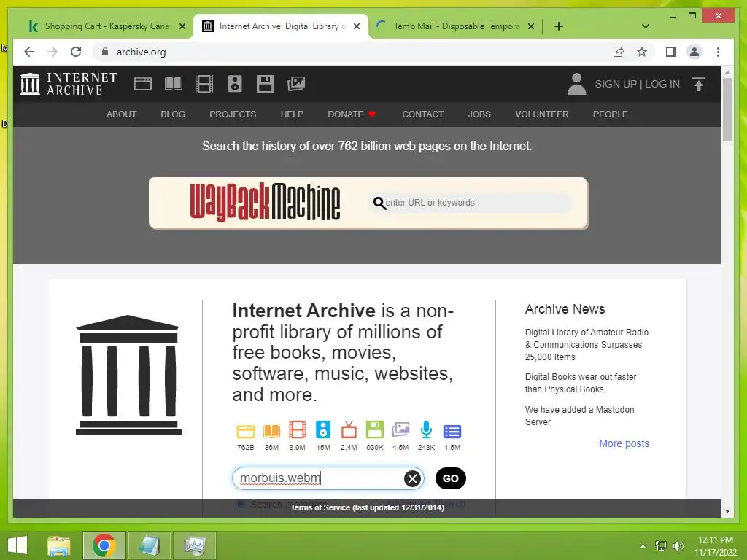Switch to Temp Mail tab
Screen dimensions: 747x560
point(455,26)
